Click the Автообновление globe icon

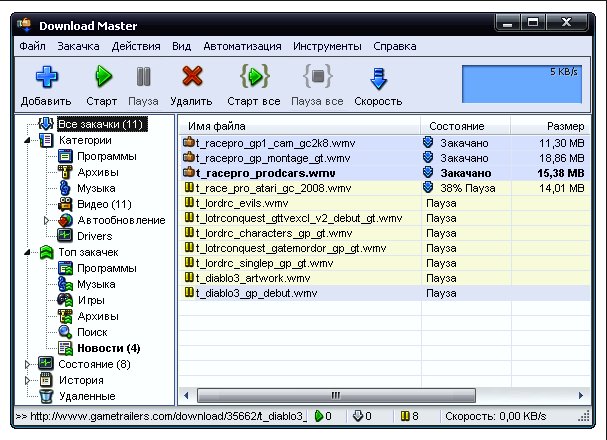click(x=65, y=220)
